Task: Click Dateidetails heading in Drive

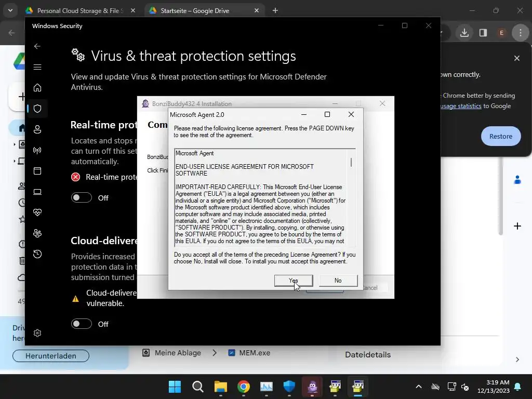Action: coord(368,354)
